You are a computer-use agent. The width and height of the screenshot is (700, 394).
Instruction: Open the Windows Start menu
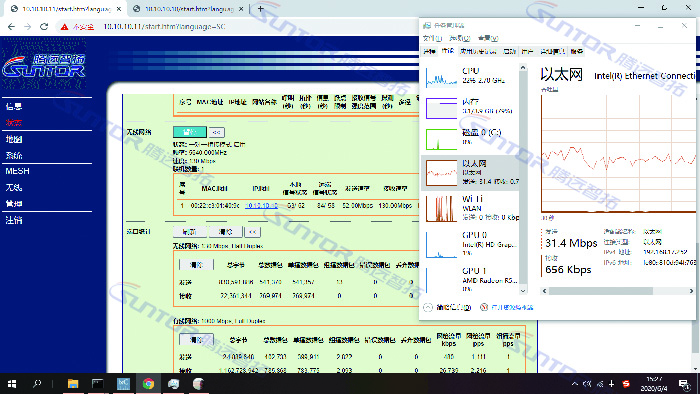tap(12, 384)
